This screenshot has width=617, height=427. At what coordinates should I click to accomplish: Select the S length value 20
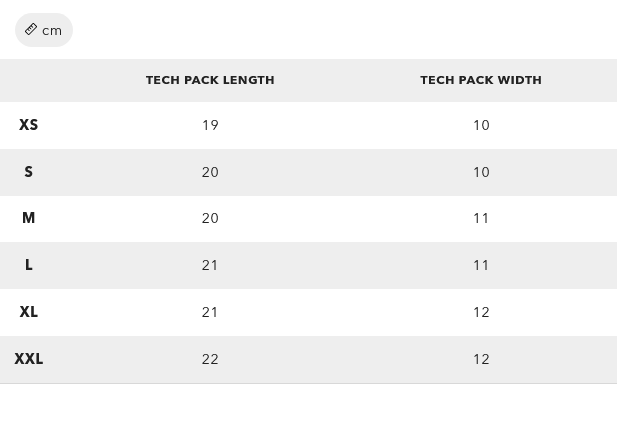(210, 172)
